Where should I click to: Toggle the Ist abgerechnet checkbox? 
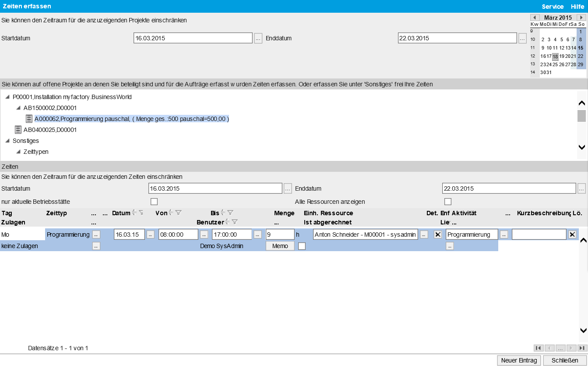(x=302, y=246)
